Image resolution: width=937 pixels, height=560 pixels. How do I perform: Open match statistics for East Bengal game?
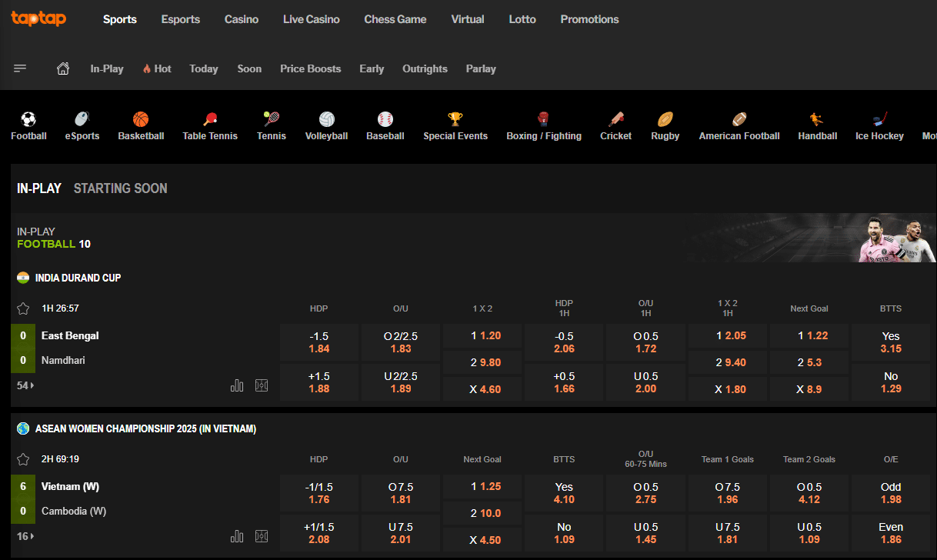[x=237, y=385]
